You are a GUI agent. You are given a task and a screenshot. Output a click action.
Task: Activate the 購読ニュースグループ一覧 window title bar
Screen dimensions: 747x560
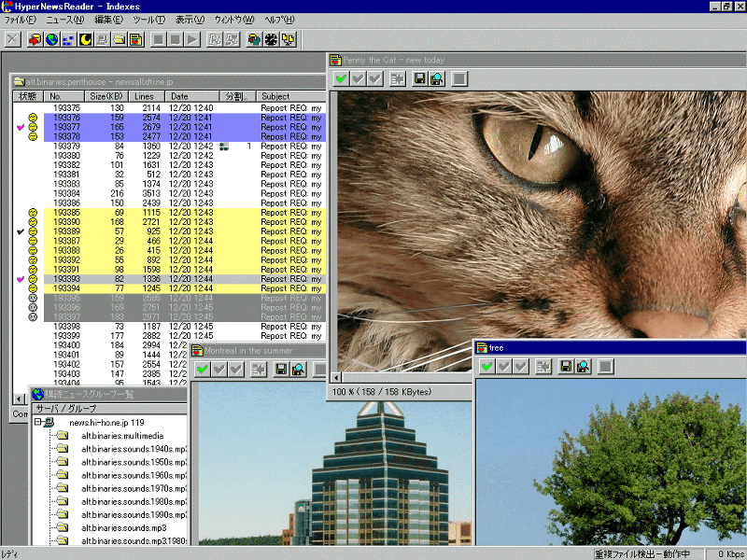(x=109, y=394)
